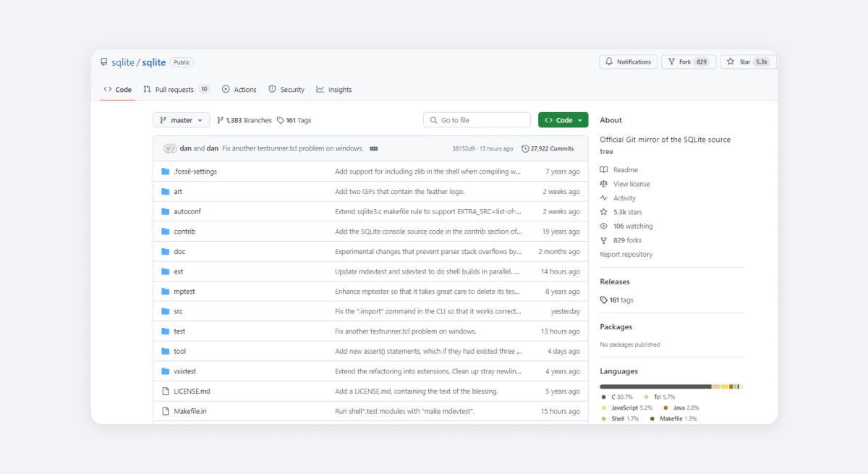The width and height of the screenshot is (868, 474).
Task: Click the Notifications bell button
Action: [628, 62]
